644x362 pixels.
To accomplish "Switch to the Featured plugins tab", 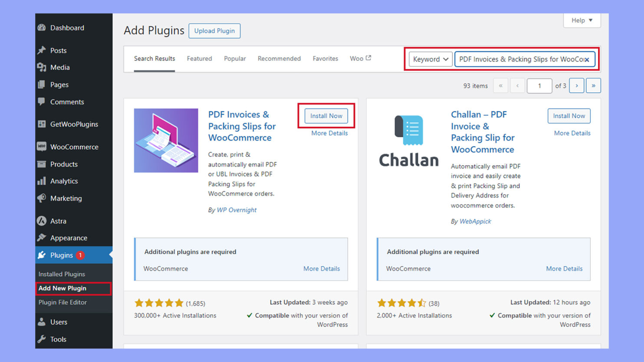I will (199, 59).
